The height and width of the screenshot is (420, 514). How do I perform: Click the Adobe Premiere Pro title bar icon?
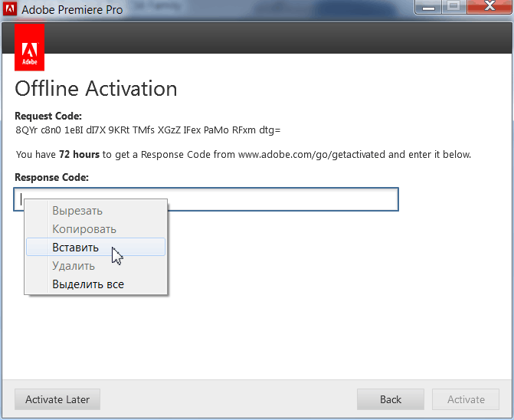tap(10, 9)
